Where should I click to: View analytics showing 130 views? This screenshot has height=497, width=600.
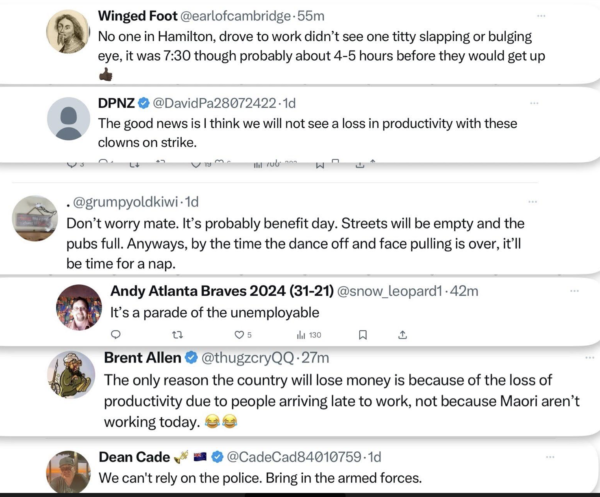pos(311,335)
